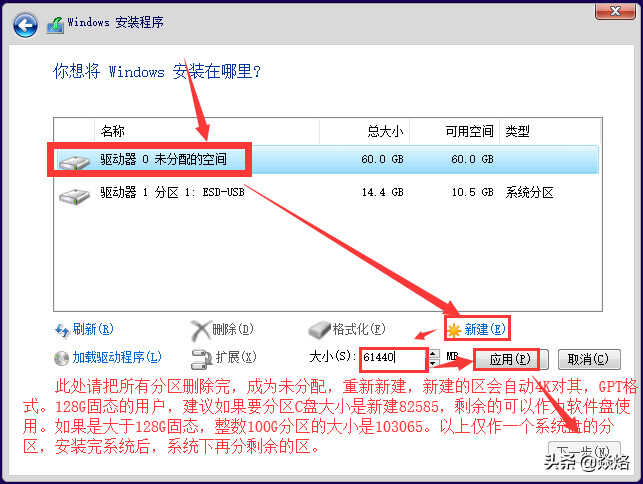Click the 10.5 GB free space cell
643x484 pixels.
pos(472,192)
